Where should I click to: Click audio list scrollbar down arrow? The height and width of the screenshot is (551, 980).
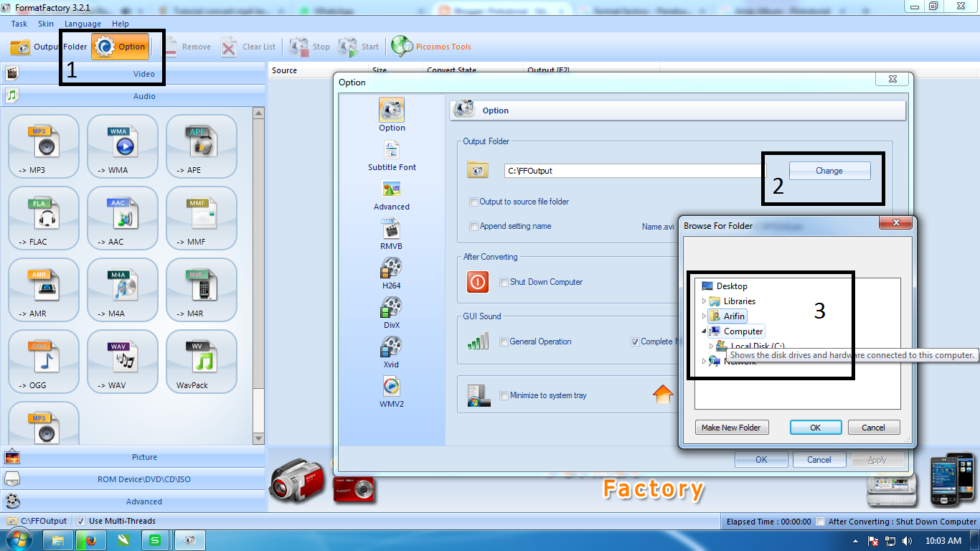(x=259, y=438)
